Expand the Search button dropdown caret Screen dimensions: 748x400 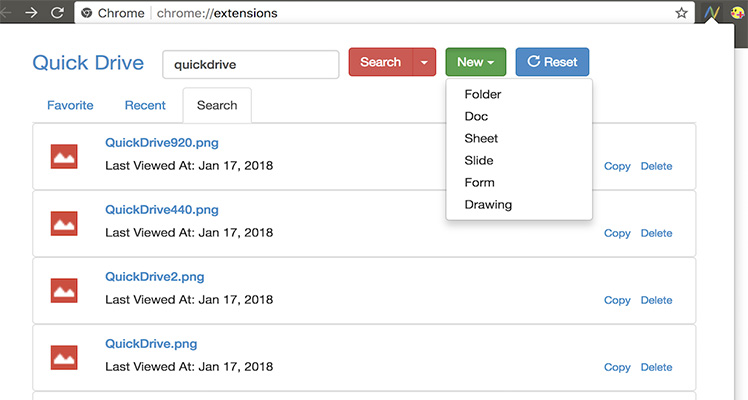(424, 62)
